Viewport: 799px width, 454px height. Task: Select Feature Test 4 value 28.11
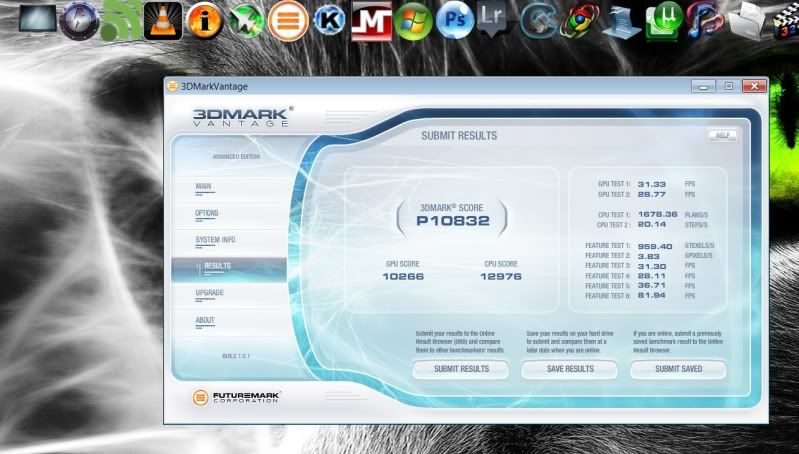651,276
